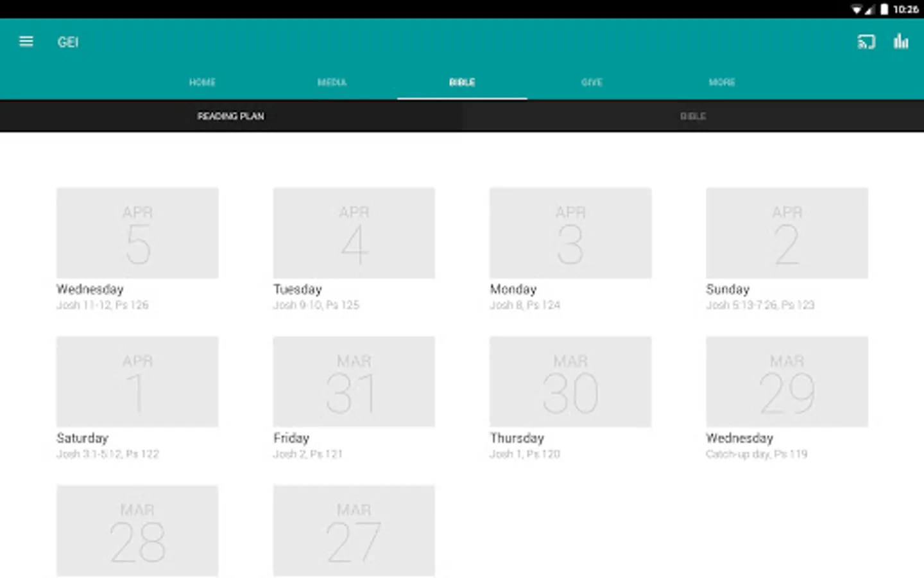Open the APR 2 reading card
924x578 pixels.
pos(787,233)
